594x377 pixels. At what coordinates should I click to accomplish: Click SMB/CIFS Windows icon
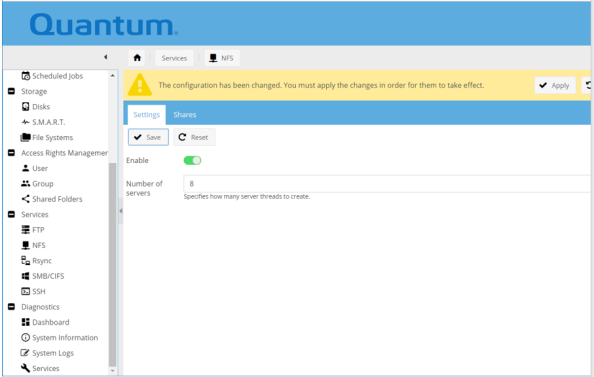(25, 276)
